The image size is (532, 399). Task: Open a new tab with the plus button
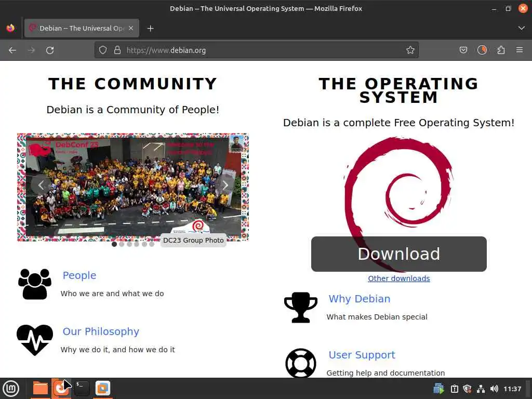[x=150, y=29]
